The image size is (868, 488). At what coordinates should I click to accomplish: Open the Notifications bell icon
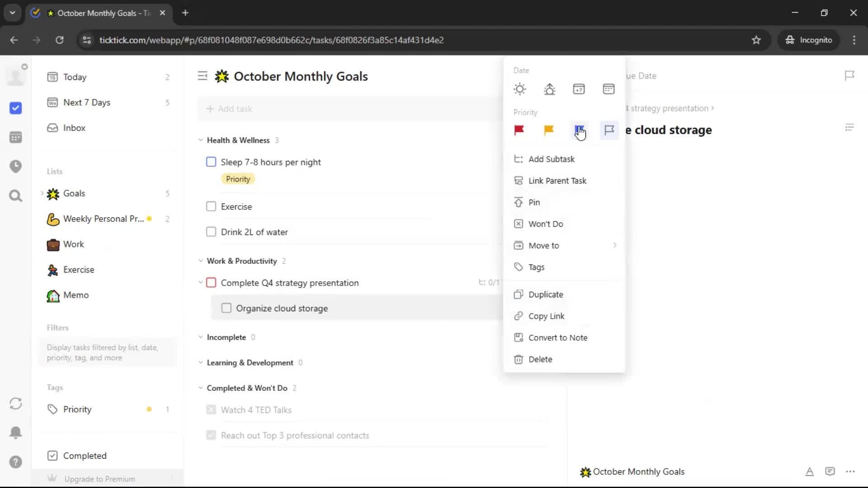15,432
